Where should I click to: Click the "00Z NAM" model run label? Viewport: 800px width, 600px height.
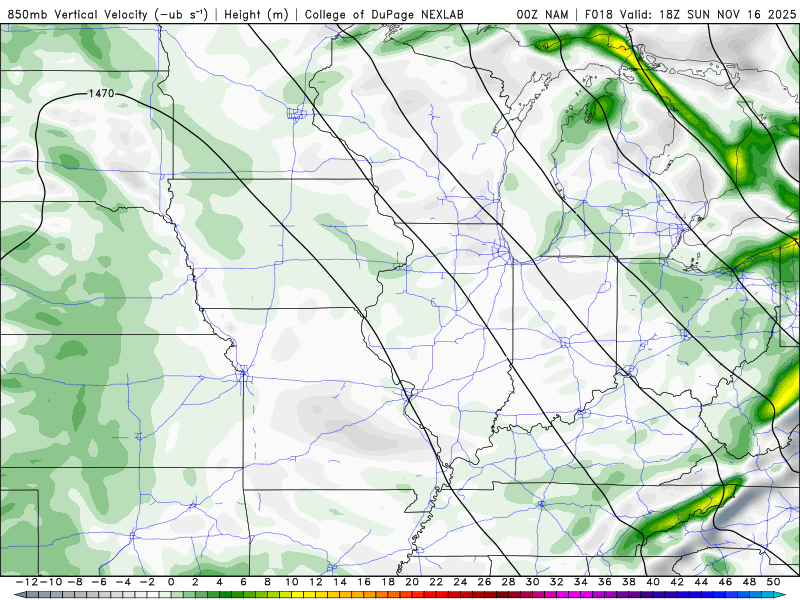click(542, 14)
